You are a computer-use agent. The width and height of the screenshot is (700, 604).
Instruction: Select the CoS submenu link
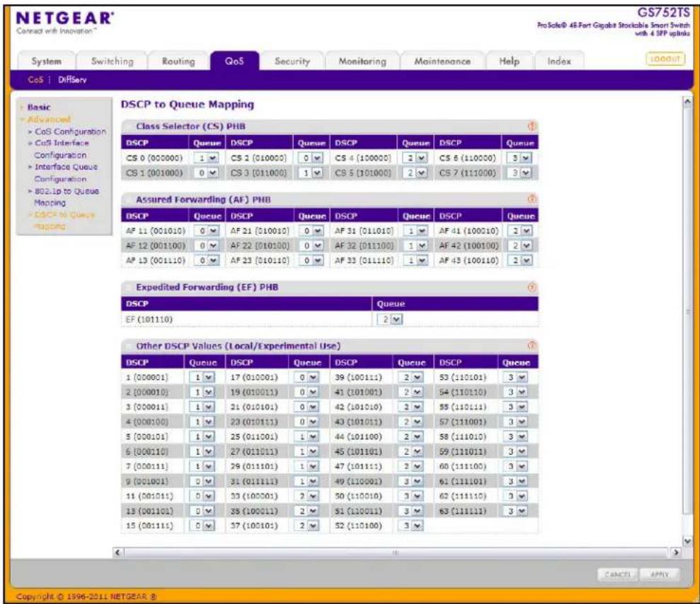pos(35,80)
